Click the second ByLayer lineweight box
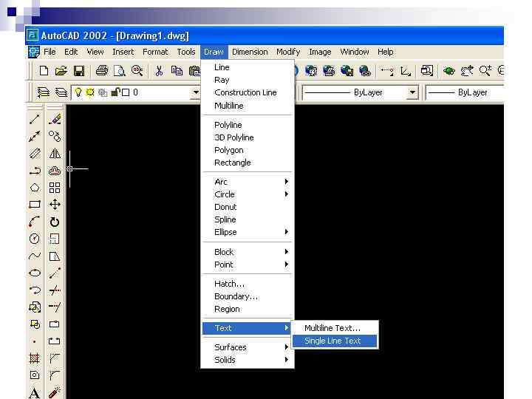 click(x=465, y=92)
